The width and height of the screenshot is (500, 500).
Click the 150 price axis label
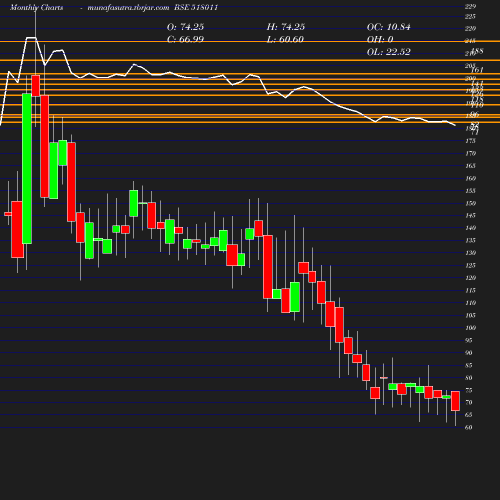470,203
